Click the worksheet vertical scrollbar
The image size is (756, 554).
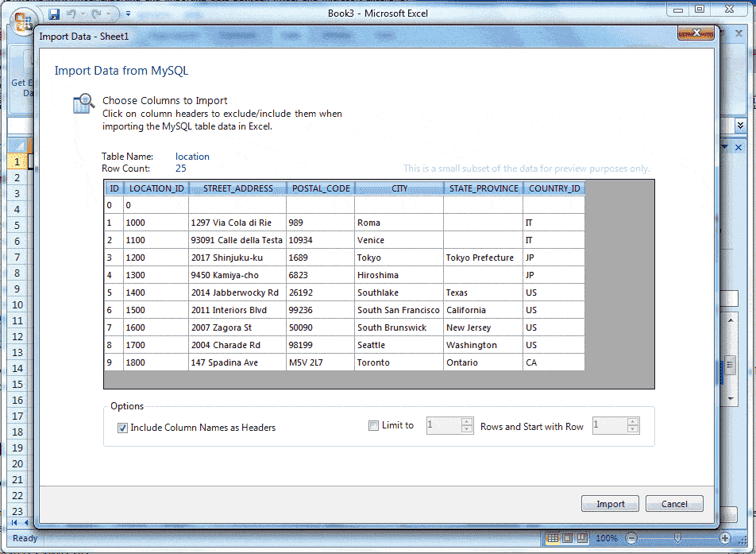(x=731, y=366)
